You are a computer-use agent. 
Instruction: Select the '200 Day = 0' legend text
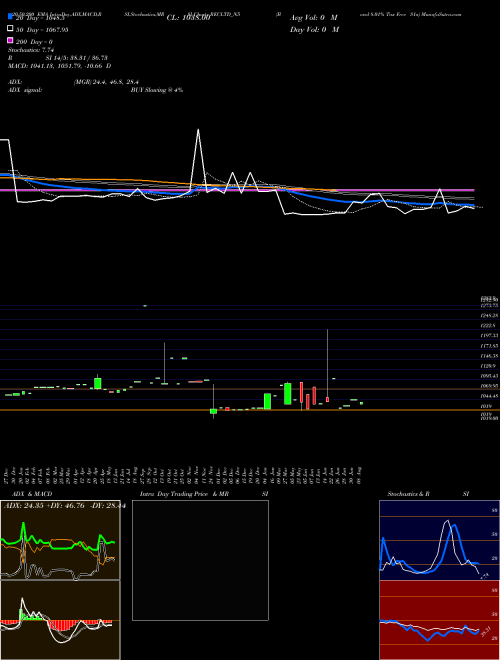click(x=34, y=42)
